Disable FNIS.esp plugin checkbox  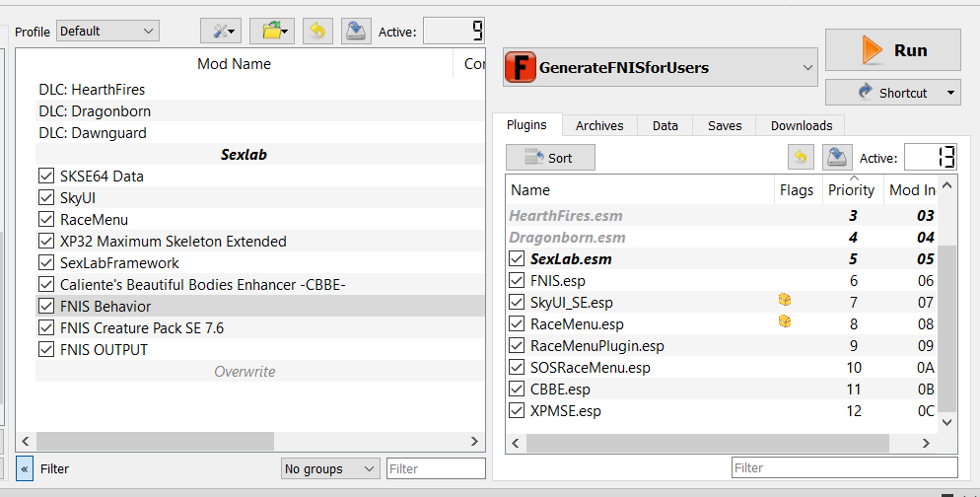[x=517, y=280]
